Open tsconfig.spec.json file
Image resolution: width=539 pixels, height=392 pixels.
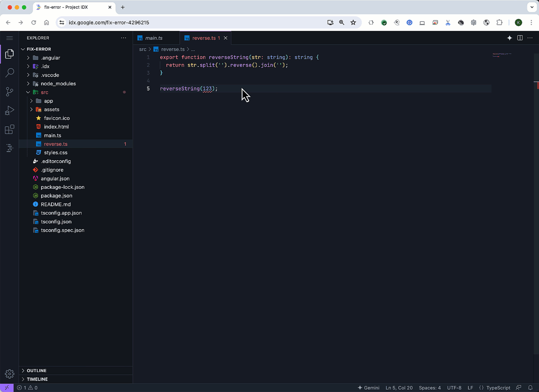(62, 230)
